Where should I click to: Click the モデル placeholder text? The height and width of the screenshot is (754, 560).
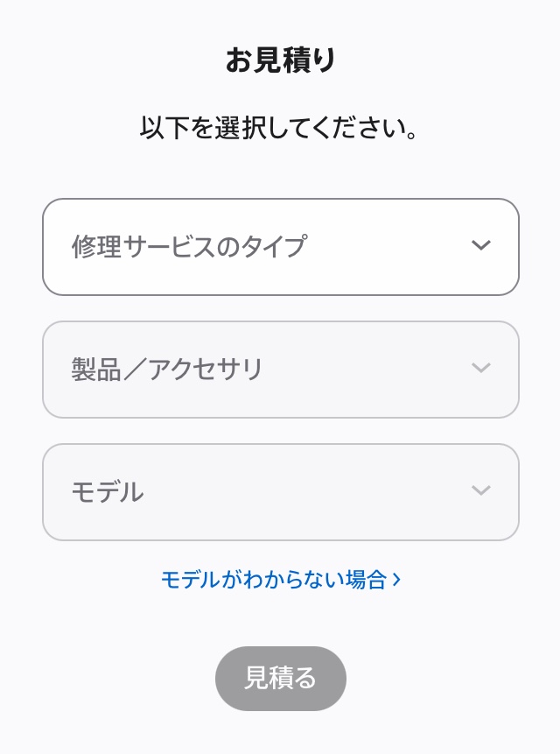[107, 492]
